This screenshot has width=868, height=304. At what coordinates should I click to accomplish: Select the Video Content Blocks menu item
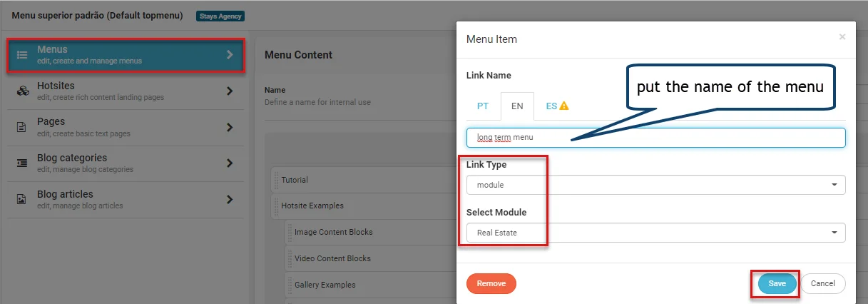[x=332, y=258]
